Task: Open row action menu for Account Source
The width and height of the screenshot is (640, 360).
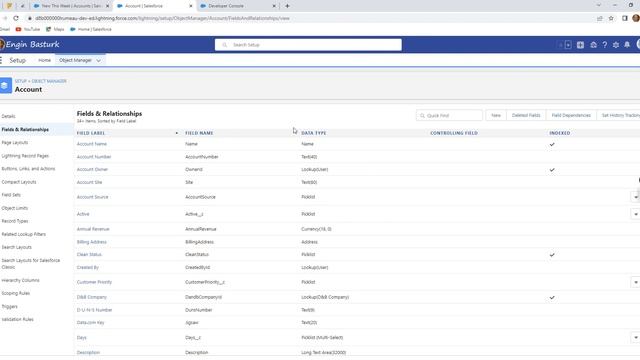Action: (636, 197)
